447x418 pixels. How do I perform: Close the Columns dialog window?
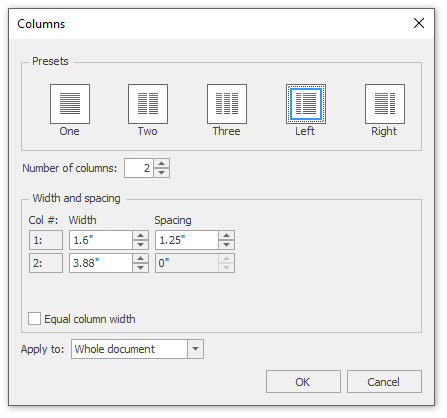click(x=419, y=23)
